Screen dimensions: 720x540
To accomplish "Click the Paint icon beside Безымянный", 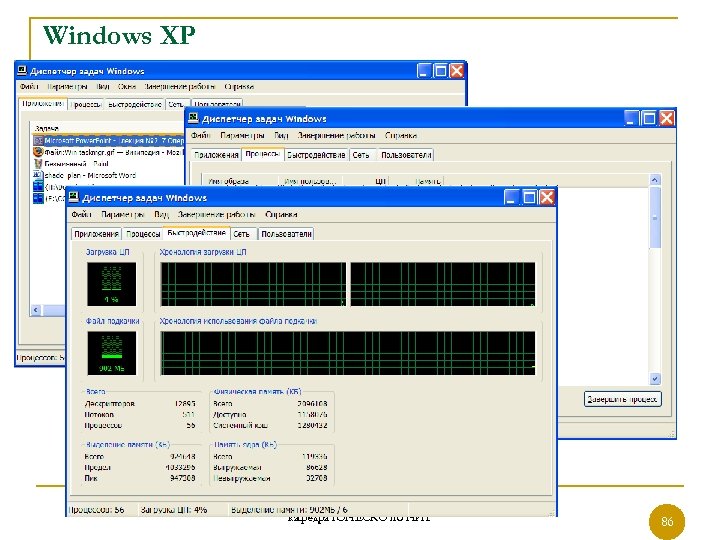I will 39,163.
